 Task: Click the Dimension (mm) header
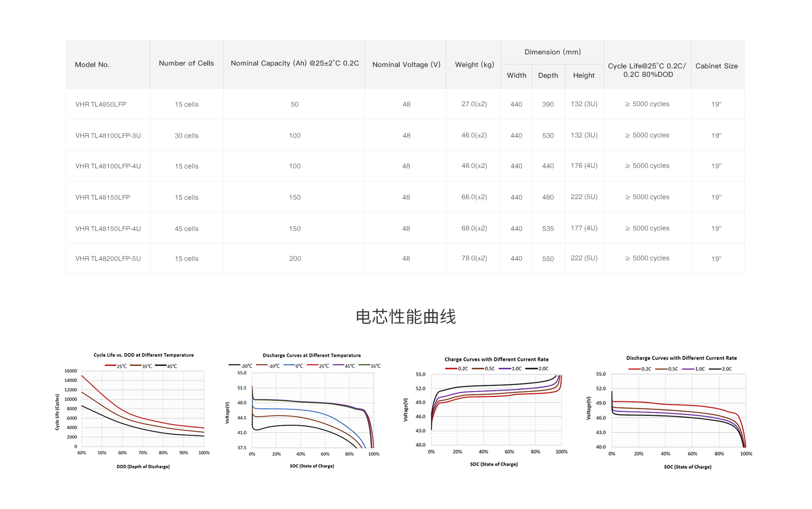(x=552, y=52)
